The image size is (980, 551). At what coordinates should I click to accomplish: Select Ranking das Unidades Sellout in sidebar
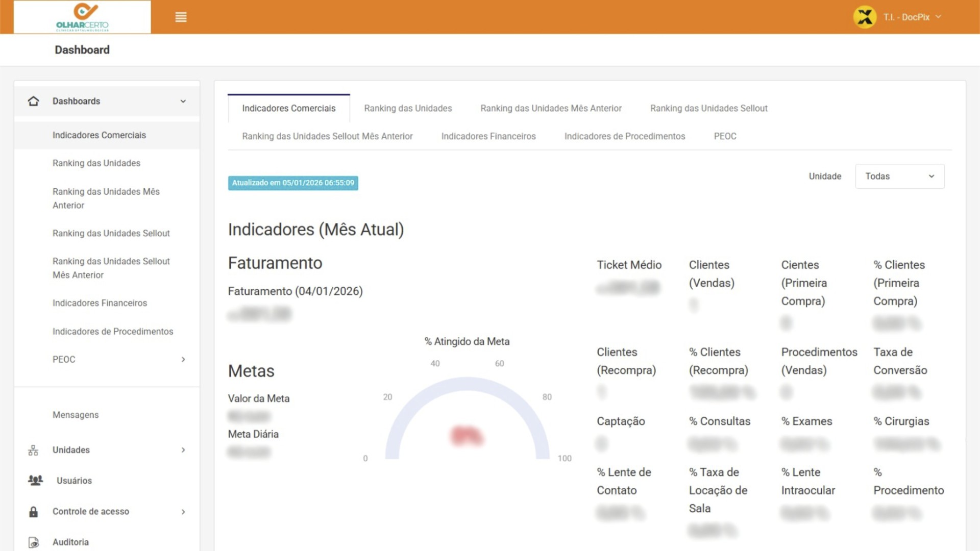coord(111,233)
